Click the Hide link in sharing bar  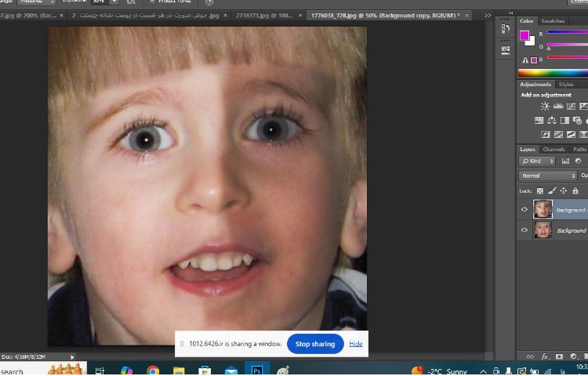(356, 343)
